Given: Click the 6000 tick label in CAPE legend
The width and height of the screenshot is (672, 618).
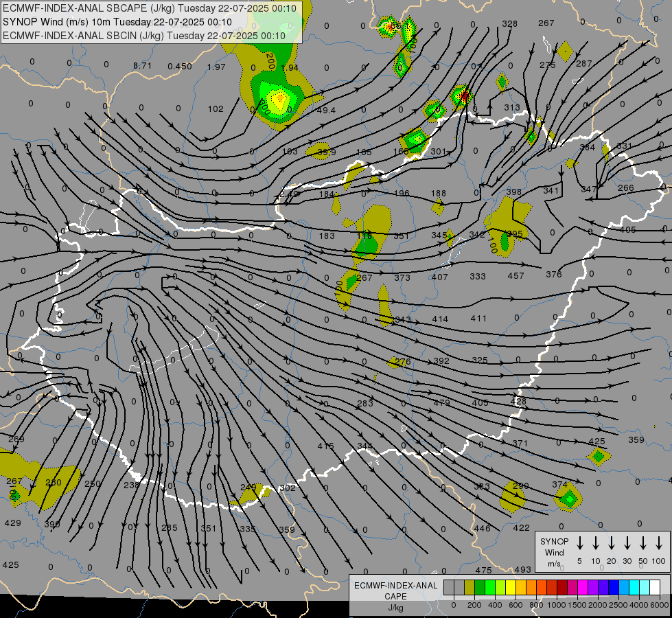Looking at the screenshot, I should 660,605.
